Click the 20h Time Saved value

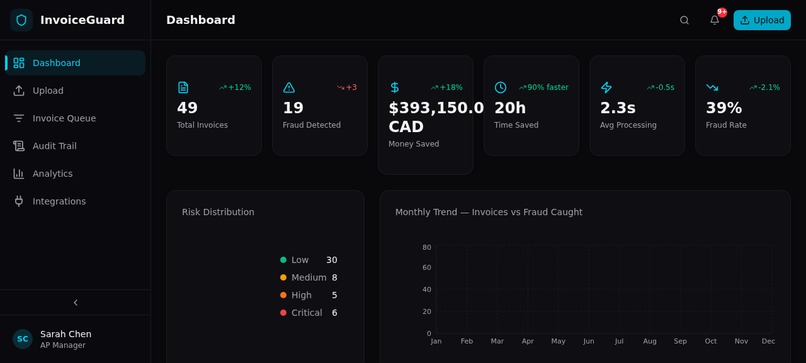pos(510,108)
